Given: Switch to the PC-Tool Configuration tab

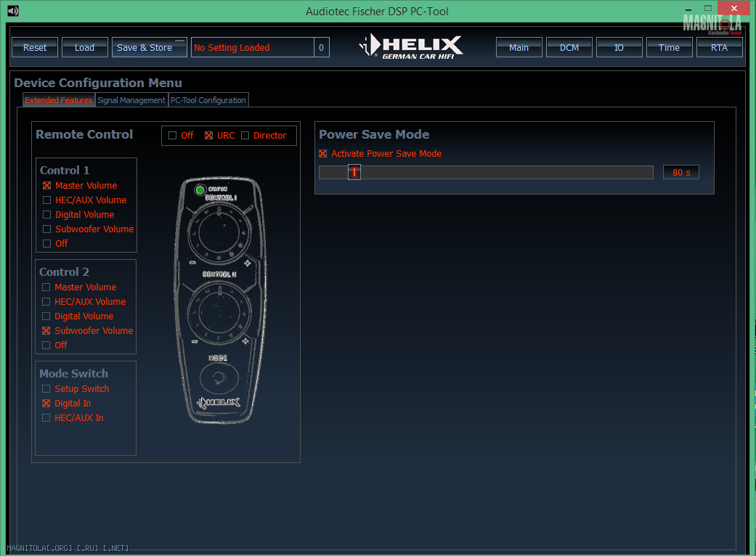Looking at the screenshot, I should tap(208, 100).
